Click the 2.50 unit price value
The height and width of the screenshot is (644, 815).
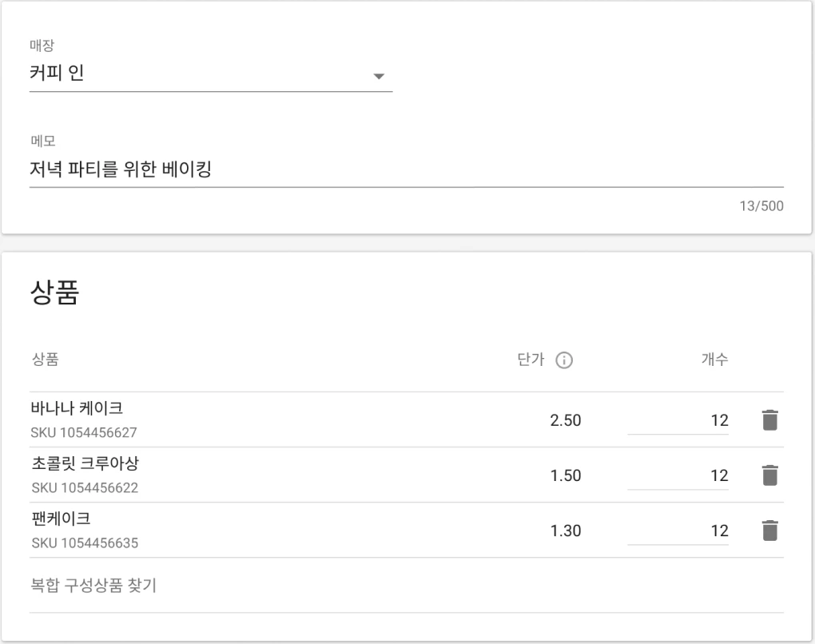click(567, 419)
